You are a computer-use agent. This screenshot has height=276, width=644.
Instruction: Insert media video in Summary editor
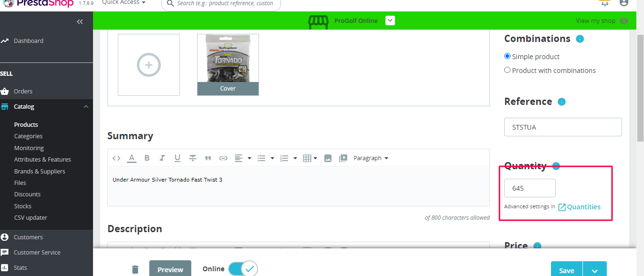click(x=343, y=158)
